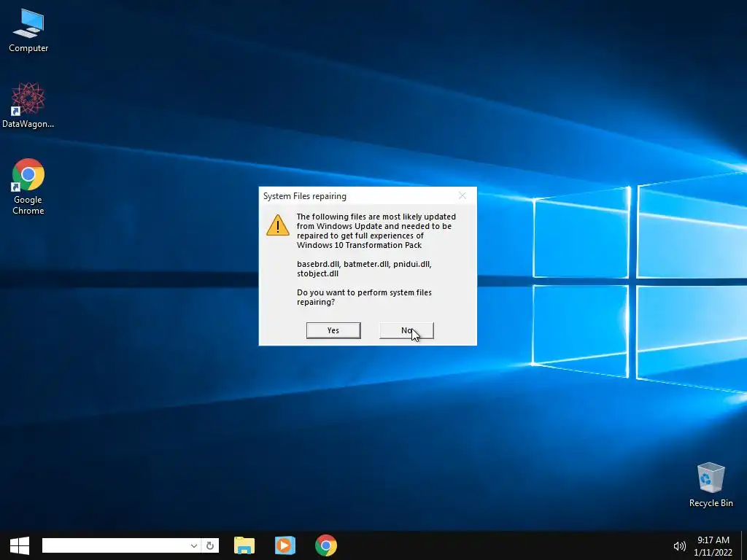
Task: Click the taskbar refresh button
Action: pyautogui.click(x=209, y=545)
